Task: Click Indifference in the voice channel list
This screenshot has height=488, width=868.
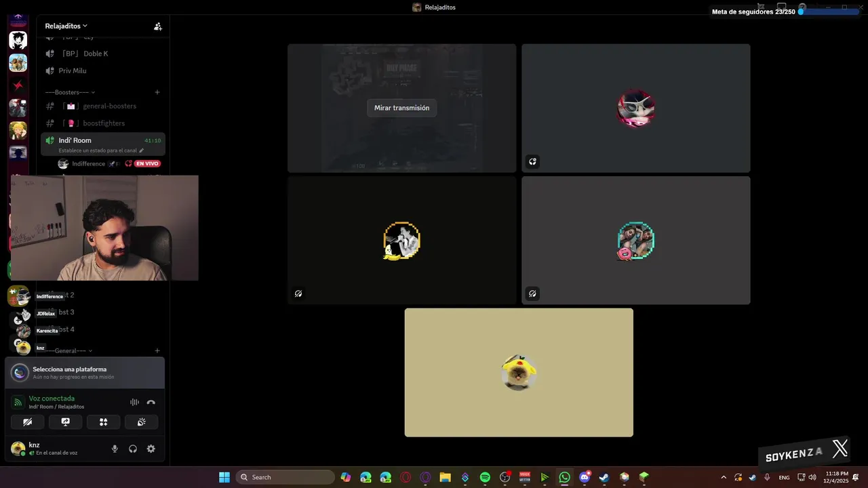Action: 89,163
